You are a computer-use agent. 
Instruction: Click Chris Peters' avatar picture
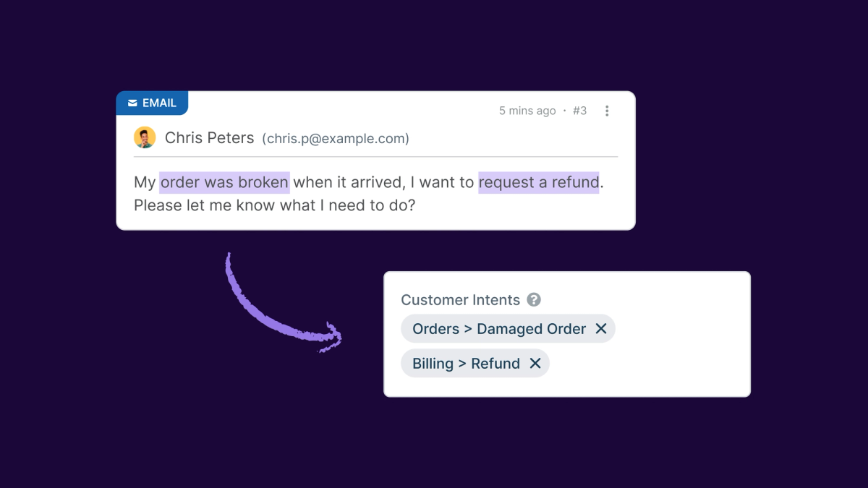pos(145,137)
